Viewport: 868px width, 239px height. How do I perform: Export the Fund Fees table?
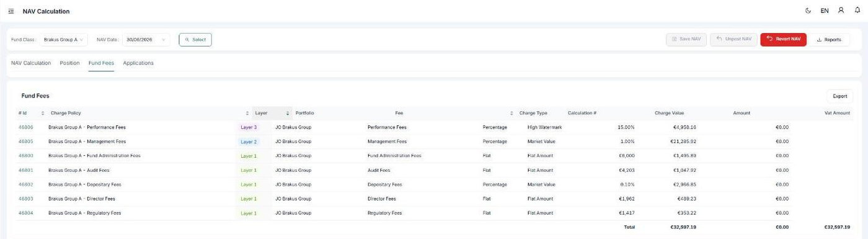(x=839, y=96)
